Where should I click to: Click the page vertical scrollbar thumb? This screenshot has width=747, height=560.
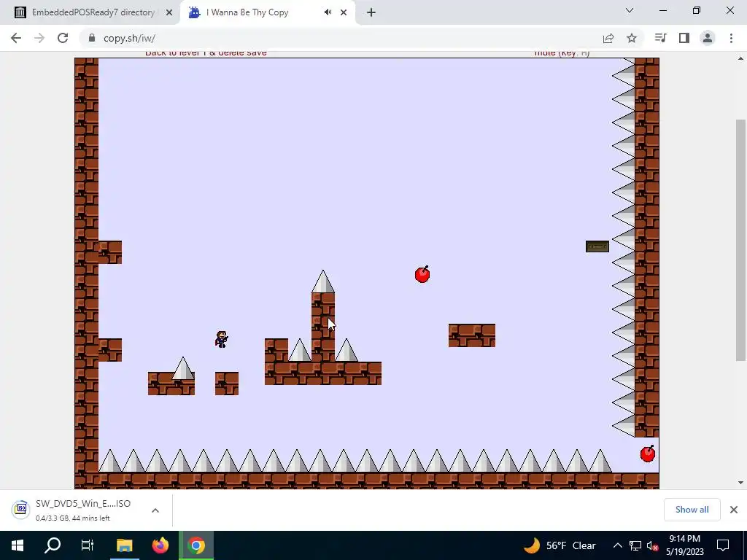coord(740,241)
